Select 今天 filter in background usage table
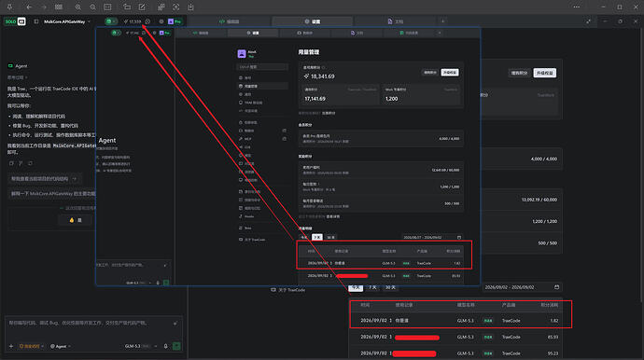Screen dimensions: 644x360 point(356,288)
